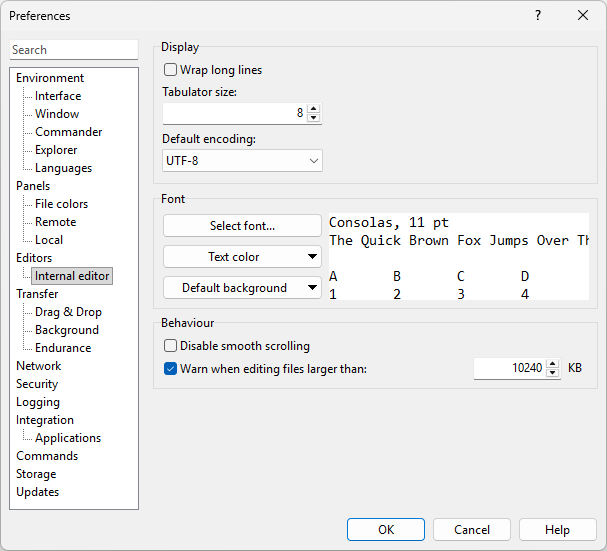Open Languages preferences page
This screenshot has width=607, height=551.
(63, 168)
